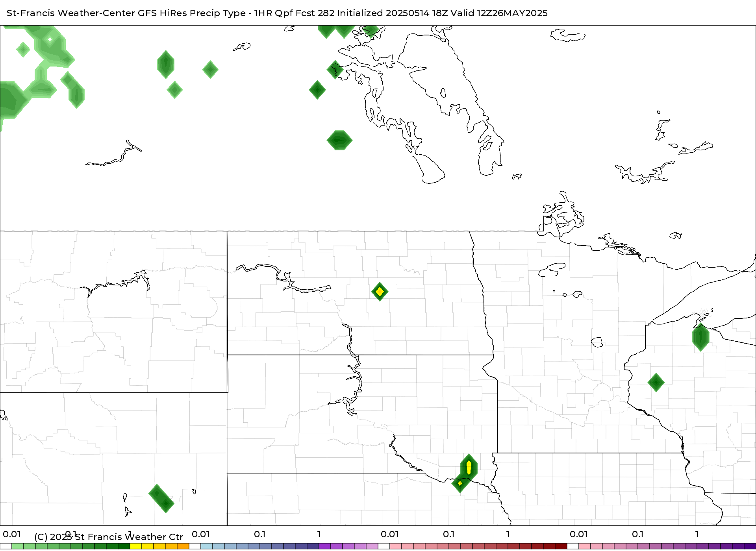
Task: Select the darkest indigo swatch ending the legend
Action: (x=750, y=546)
